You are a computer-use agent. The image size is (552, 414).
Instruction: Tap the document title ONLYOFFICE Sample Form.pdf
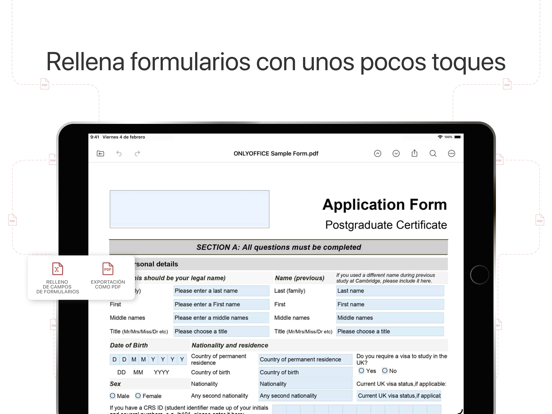[x=276, y=153]
